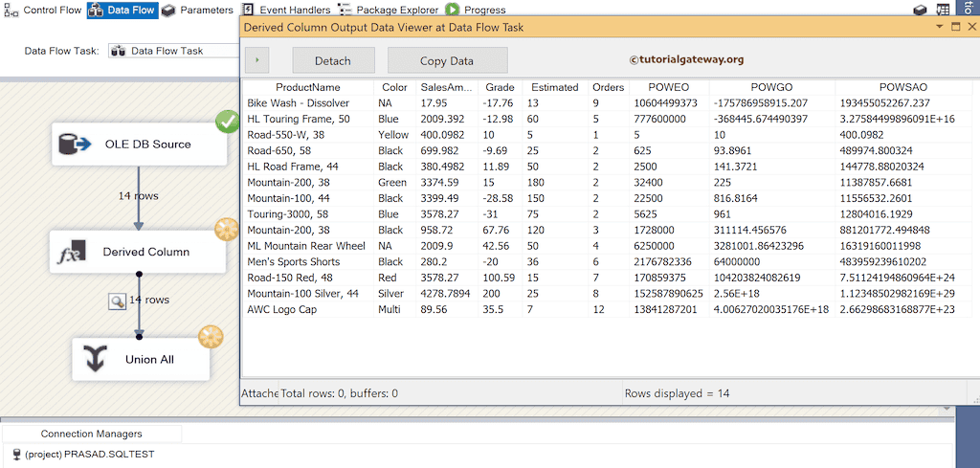The height and width of the screenshot is (468, 980).
Task: Click the Rows displayed = 14 status
Action: pos(677,393)
